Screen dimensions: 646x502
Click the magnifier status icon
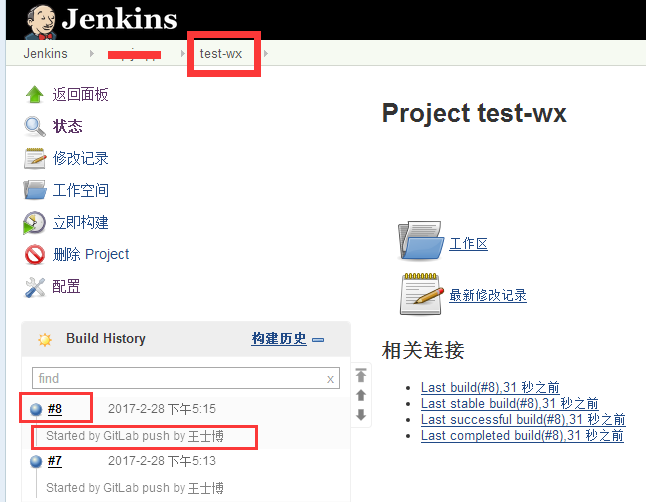pyautogui.click(x=35, y=127)
